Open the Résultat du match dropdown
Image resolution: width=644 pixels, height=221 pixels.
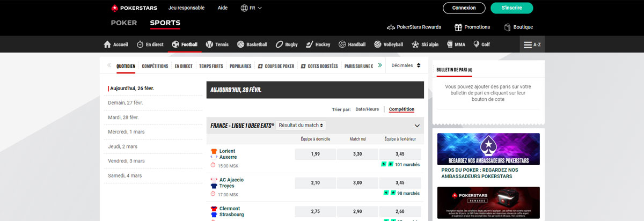[x=301, y=125]
